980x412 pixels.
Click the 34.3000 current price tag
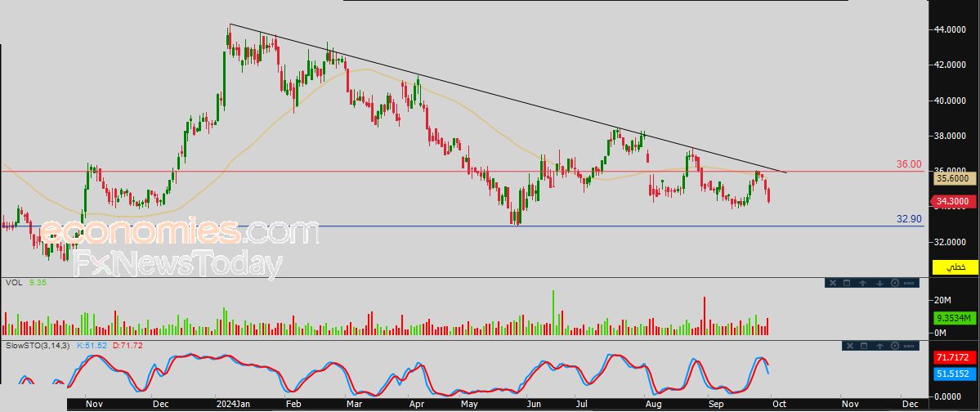(x=955, y=201)
